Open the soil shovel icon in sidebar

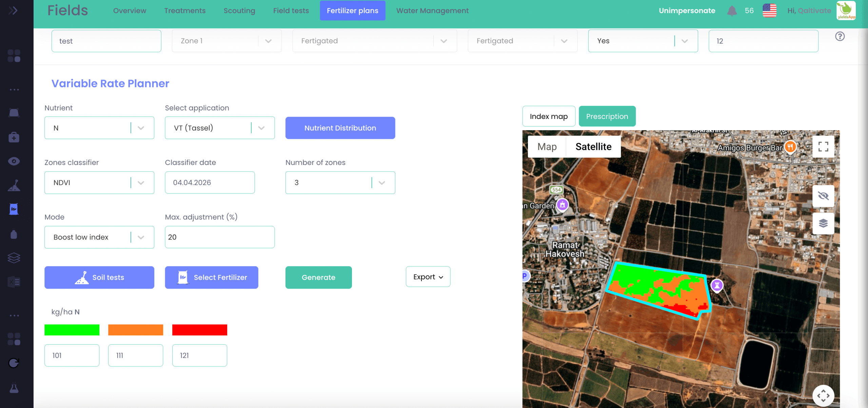pos(14,185)
